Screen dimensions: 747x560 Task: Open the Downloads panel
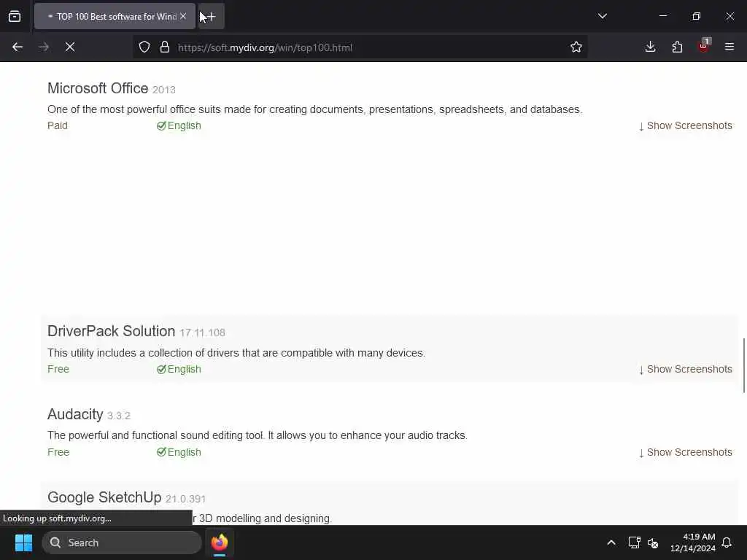pyautogui.click(x=650, y=47)
